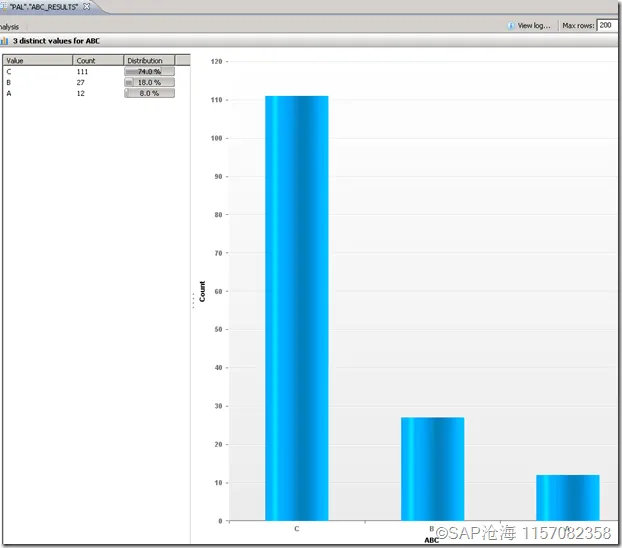Click count cell 27
Screen dimensions: 622x548
(x=81, y=83)
